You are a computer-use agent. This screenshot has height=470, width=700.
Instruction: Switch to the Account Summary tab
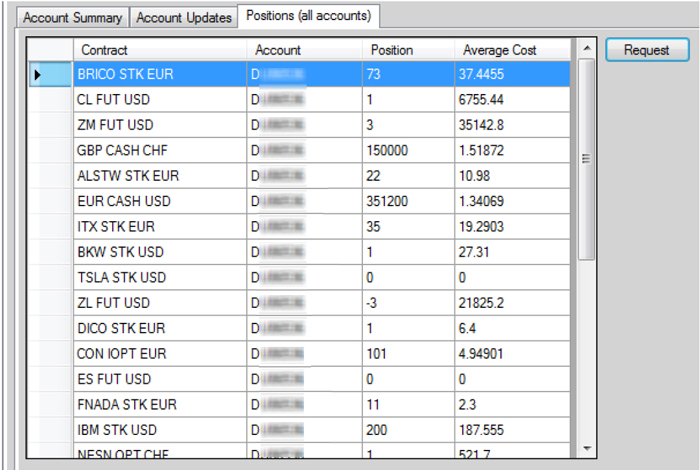73,18
